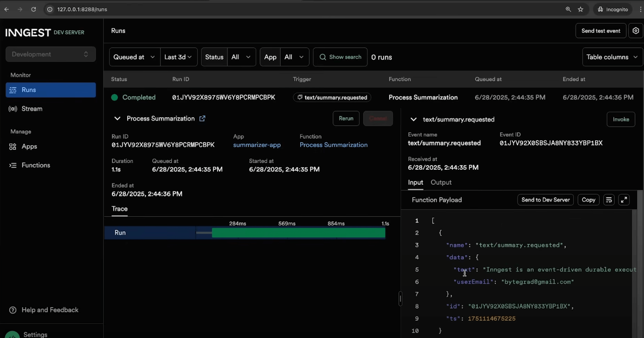This screenshot has height=338, width=644.
Task: Expand the Function Payload to fullscreen
Action: coord(624,200)
